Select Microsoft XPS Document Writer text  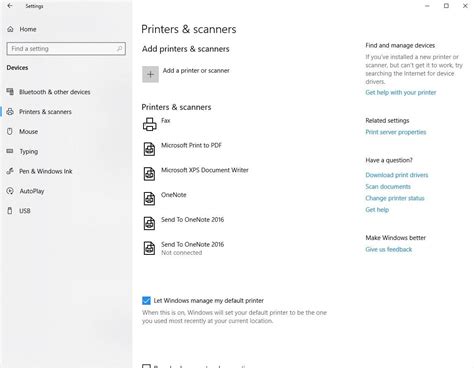[x=205, y=170]
